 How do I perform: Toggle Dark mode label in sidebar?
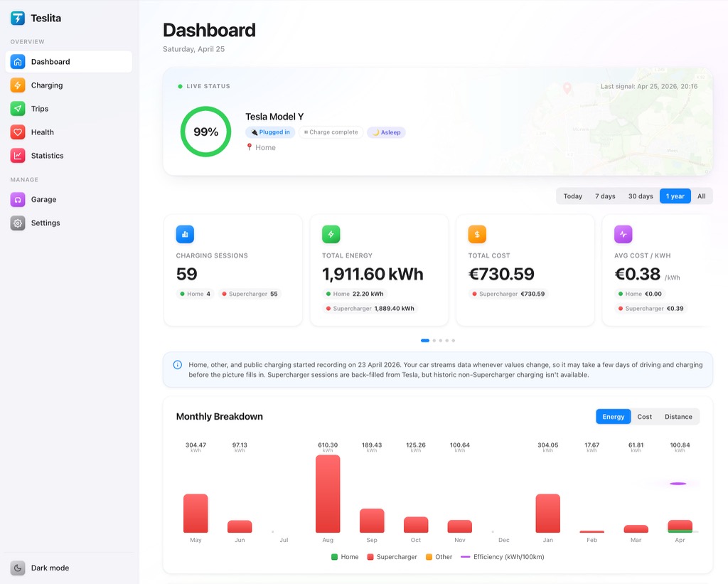pos(50,568)
